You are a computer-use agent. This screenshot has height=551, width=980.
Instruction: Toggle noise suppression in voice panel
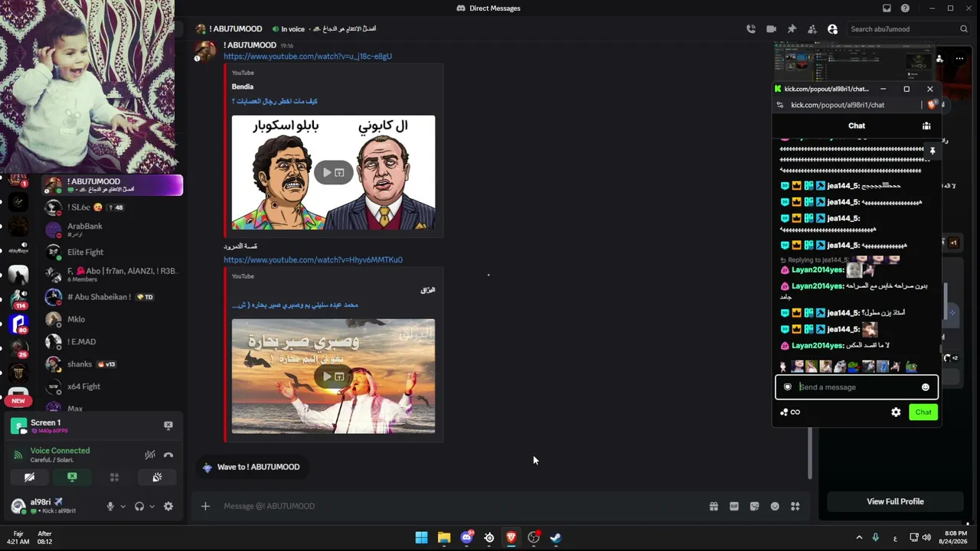150,455
